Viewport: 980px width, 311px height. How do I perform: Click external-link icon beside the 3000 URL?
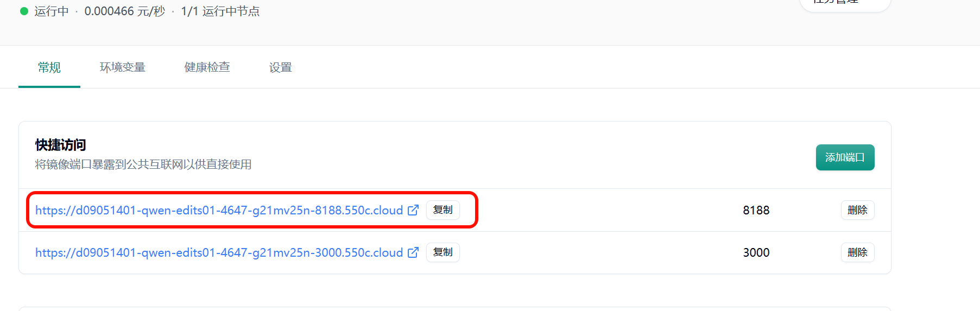coord(413,252)
